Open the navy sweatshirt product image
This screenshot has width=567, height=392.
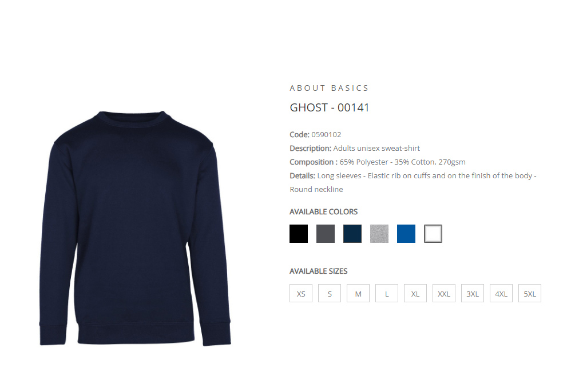tap(135, 229)
